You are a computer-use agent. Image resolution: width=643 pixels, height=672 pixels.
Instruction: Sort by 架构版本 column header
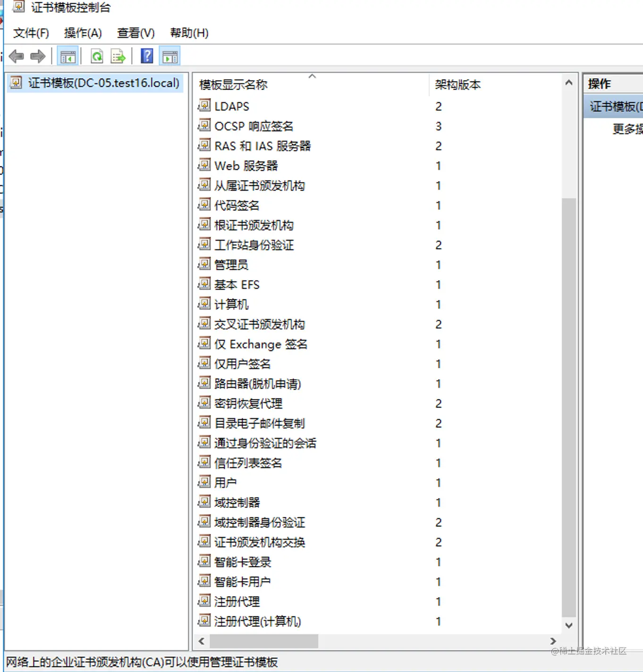pyautogui.click(x=495, y=84)
